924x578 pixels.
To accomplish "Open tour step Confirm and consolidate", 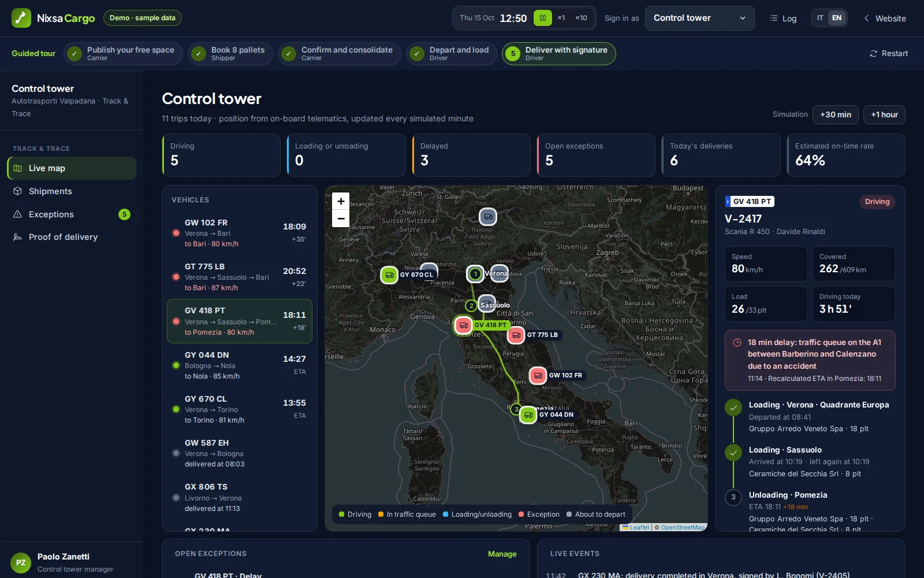I will [x=339, y=53].
